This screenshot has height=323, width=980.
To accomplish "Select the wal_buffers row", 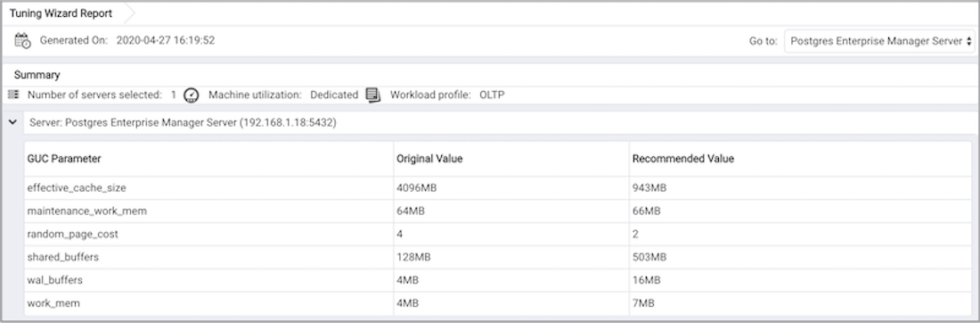I will [498, 280].
